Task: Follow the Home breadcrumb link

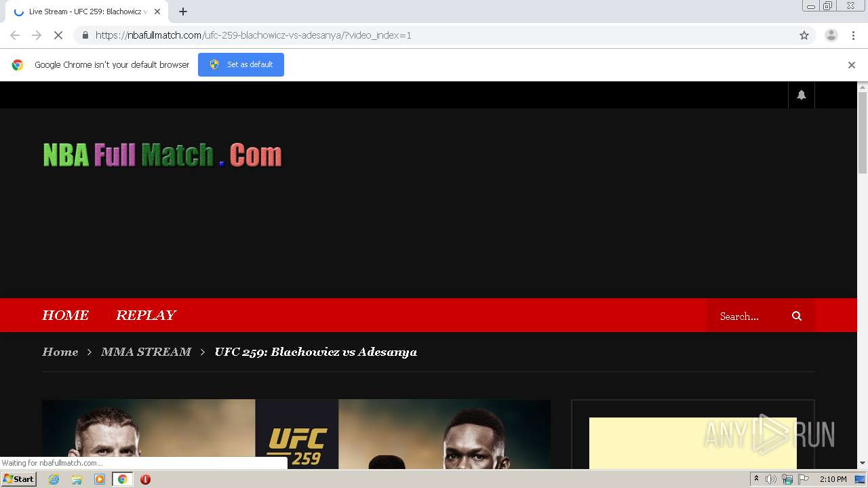Action: click(60, 352)
